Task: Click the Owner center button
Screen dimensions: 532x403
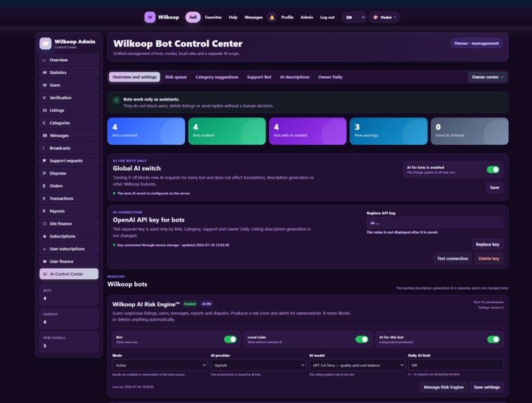Action: click(x=487, y=77)
